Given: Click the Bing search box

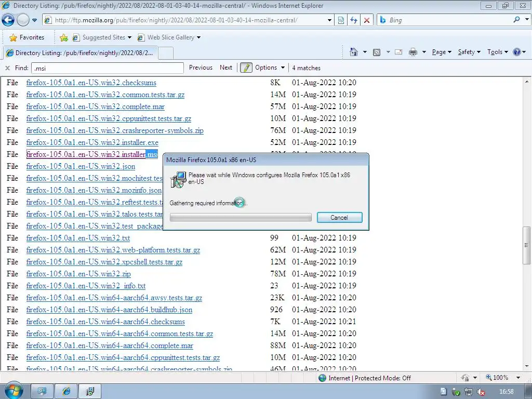Looking at the screenshot, I should [444, 20].
